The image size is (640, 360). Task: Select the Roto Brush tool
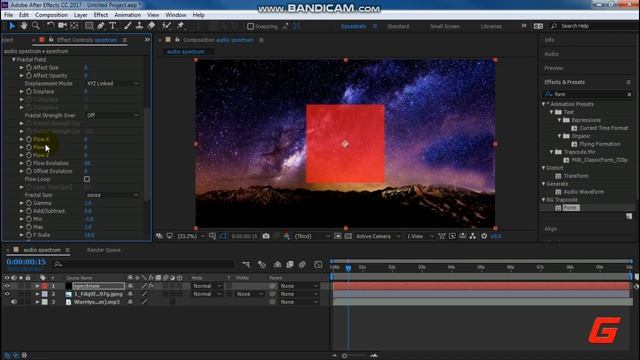166,26
